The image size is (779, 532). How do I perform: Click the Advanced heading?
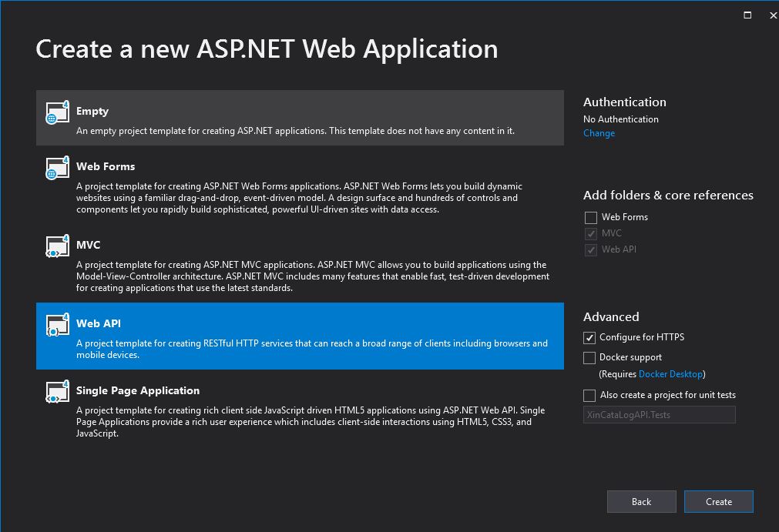pyautogui.click(x=611, y=316)
